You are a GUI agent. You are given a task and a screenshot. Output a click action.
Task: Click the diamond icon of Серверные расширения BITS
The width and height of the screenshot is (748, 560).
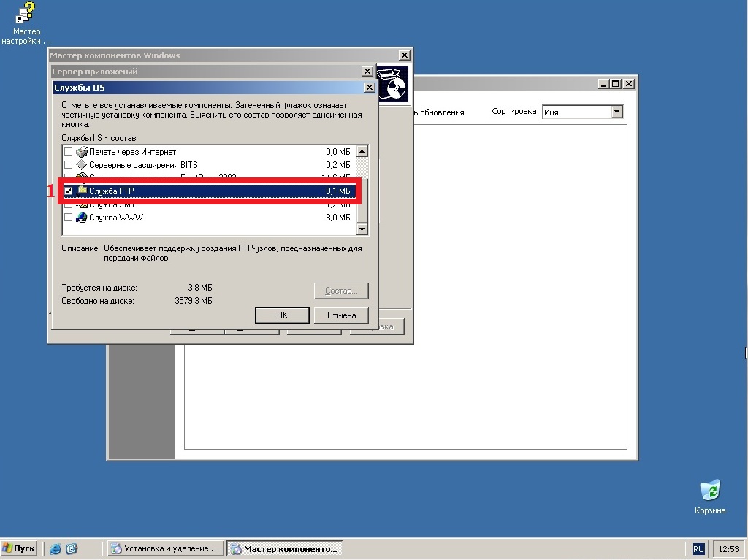82,164
